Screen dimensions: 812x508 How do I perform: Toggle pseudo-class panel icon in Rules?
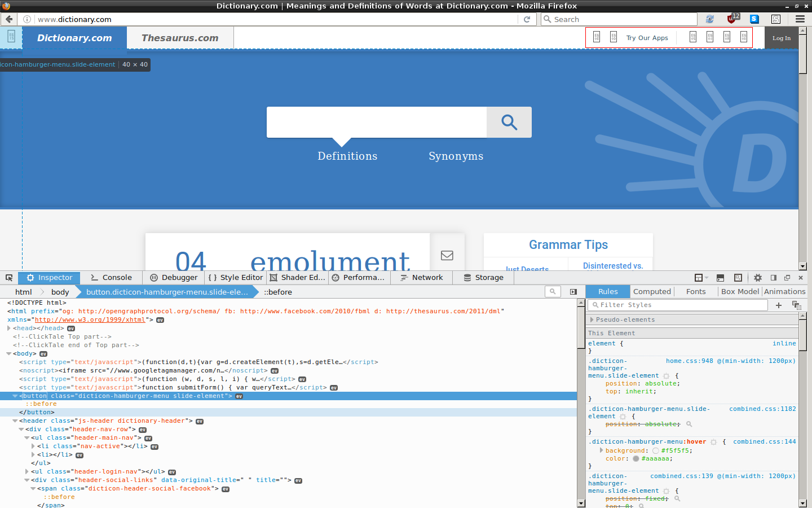796,305
